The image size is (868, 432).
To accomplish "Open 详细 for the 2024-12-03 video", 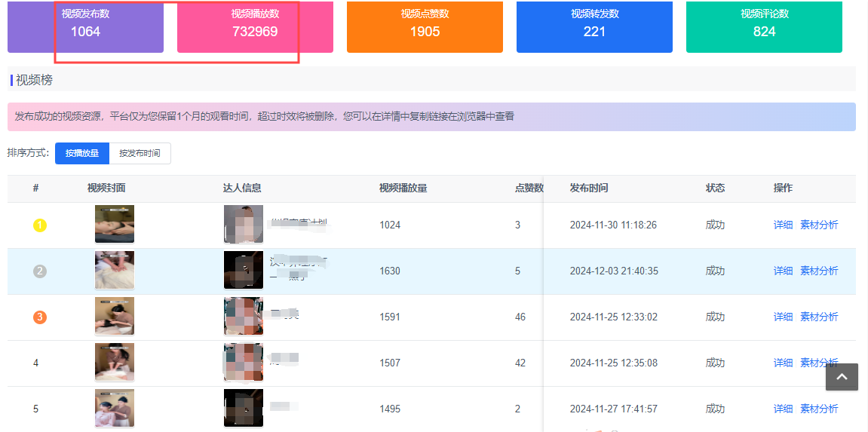I will [x=783, y=271].
